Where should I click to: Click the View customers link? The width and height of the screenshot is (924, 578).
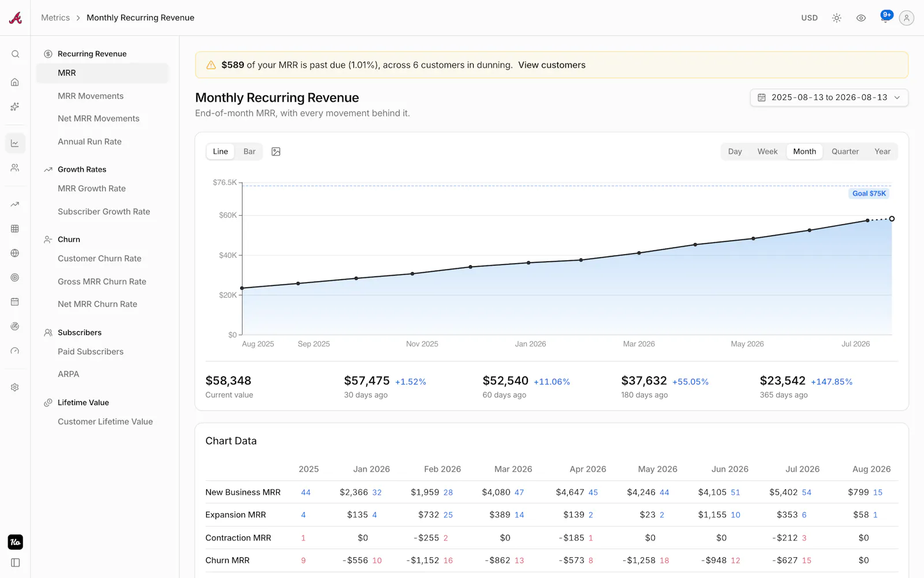[x=552, y=65]
